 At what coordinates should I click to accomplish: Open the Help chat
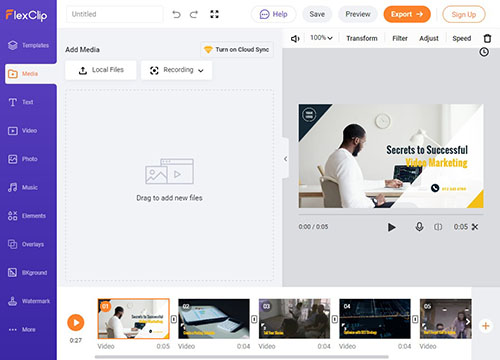point(274,14)
